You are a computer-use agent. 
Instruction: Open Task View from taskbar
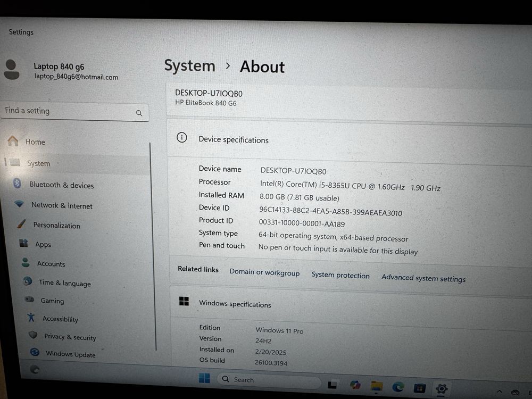(332, 384)
